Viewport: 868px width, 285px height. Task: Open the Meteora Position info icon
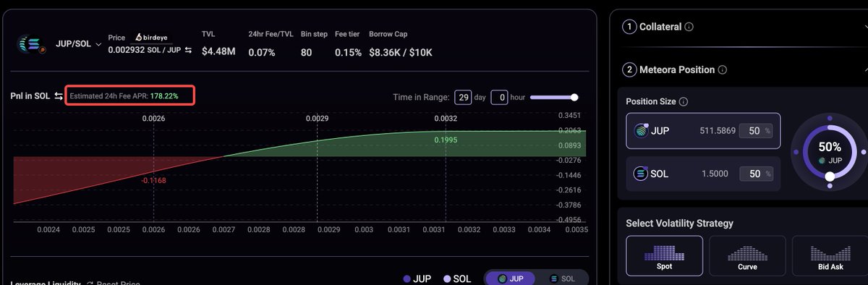point(723,70)
